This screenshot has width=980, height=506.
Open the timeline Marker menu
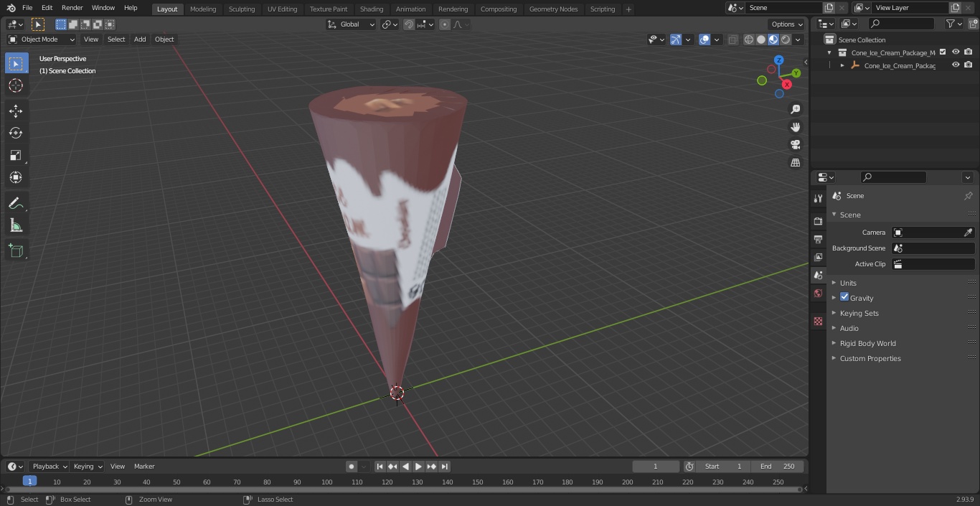click(144, 467)
